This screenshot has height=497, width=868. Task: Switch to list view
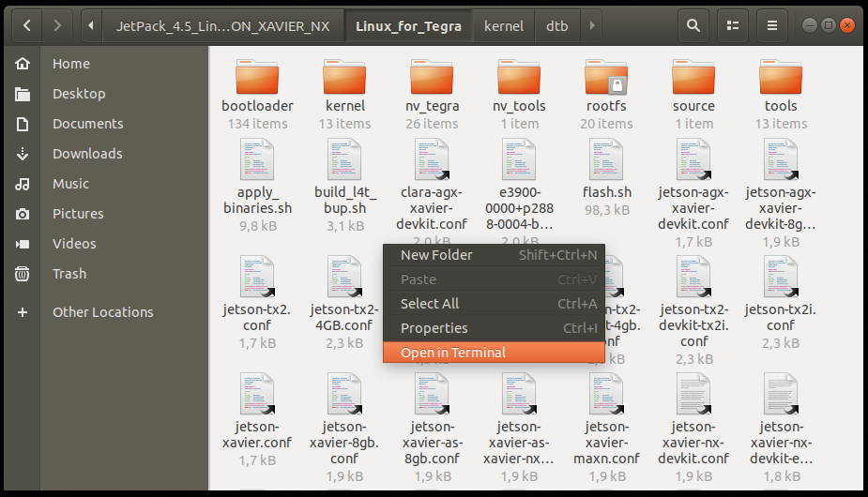pos(732,25)
